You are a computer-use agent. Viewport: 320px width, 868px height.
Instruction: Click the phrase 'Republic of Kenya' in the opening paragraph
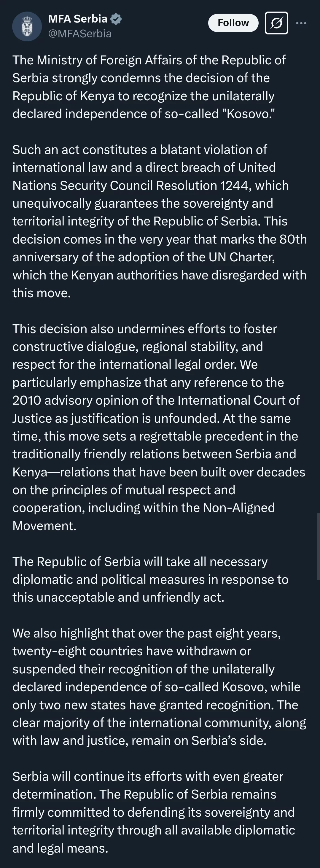pyautogui.click(x=64, y=96)
